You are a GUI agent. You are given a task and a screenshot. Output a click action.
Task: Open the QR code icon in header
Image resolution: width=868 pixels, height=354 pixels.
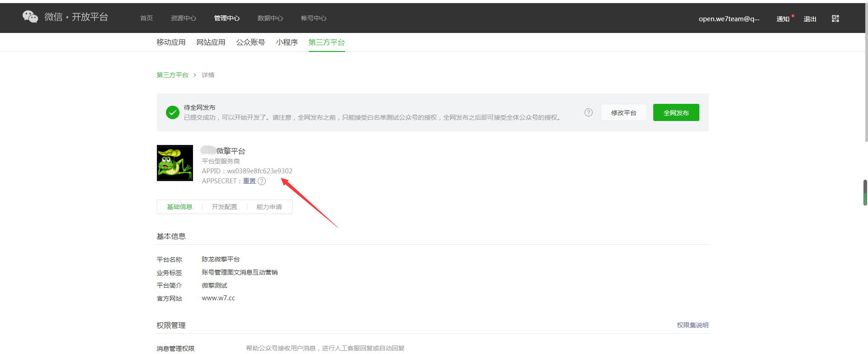coord(835,19)
